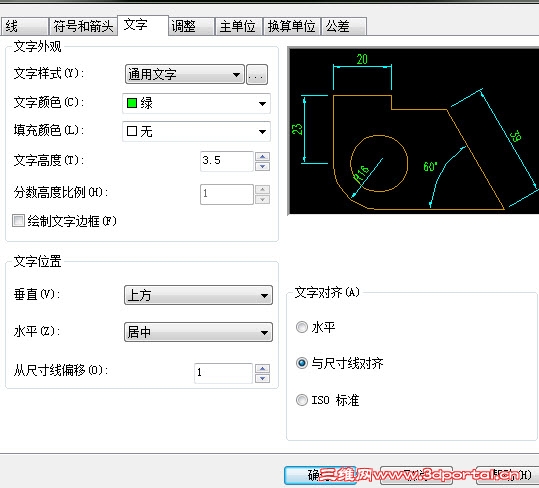Open the 换算单位 tab
Viewport: 539px width, 488px height.
pos(292,26)
